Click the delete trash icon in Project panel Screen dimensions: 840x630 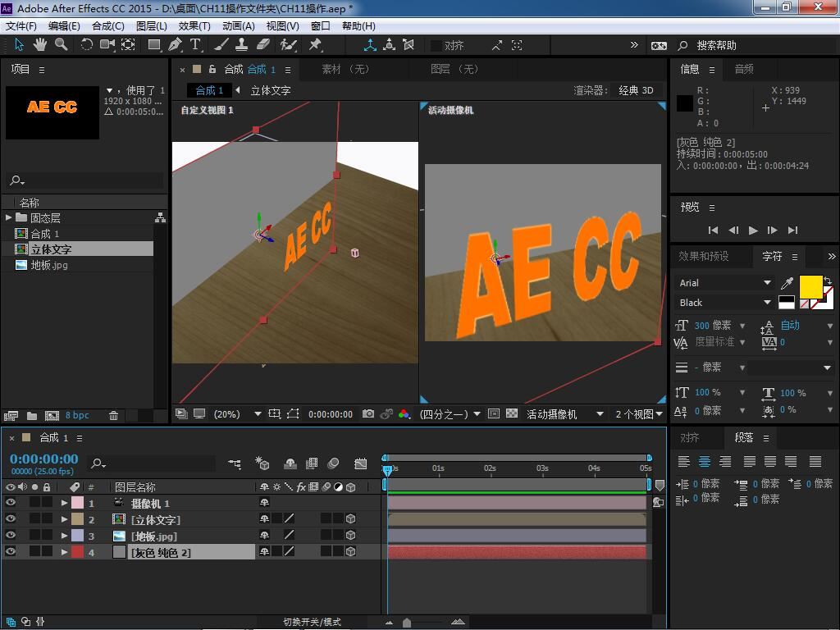[x=113, y=416]
